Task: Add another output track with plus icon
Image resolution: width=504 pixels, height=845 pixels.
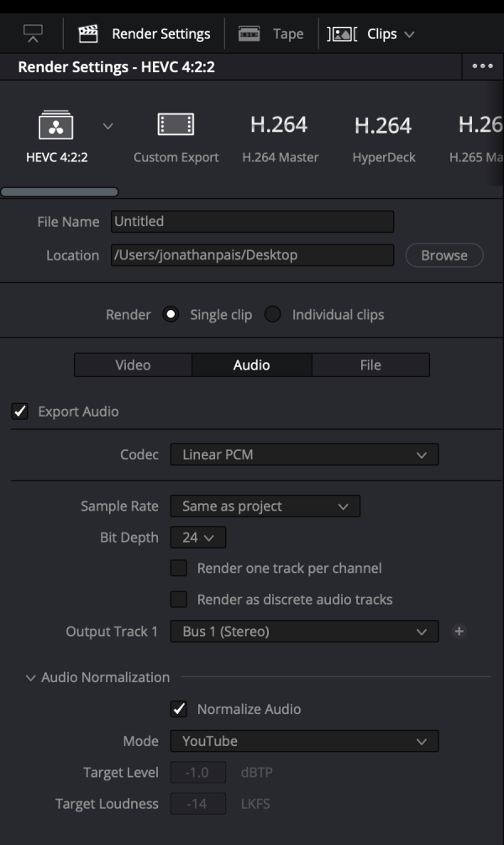Action: [x=459, y=632]
